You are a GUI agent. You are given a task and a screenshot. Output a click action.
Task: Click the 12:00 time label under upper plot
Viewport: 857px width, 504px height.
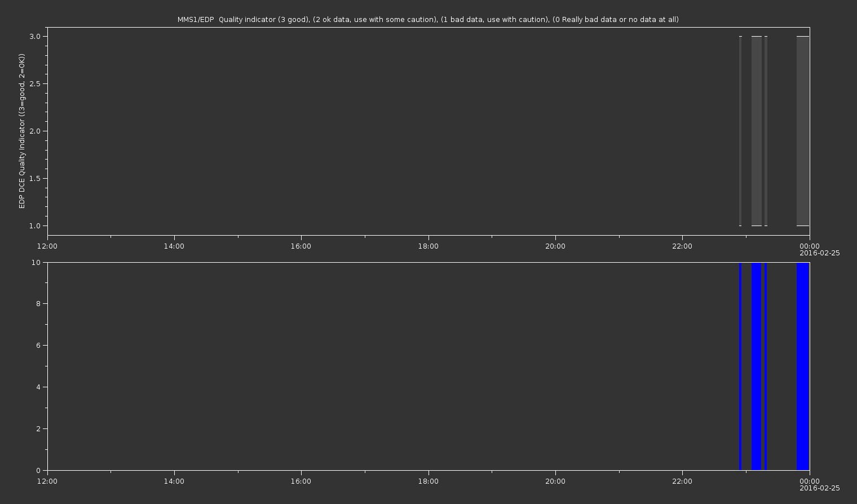click(47, 246)
